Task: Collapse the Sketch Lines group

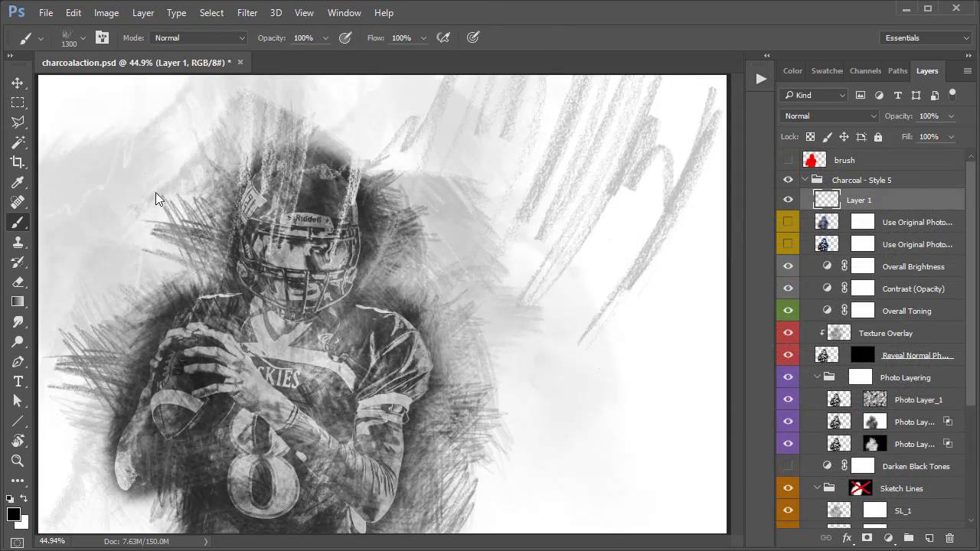Action: (x=818, y=488)
